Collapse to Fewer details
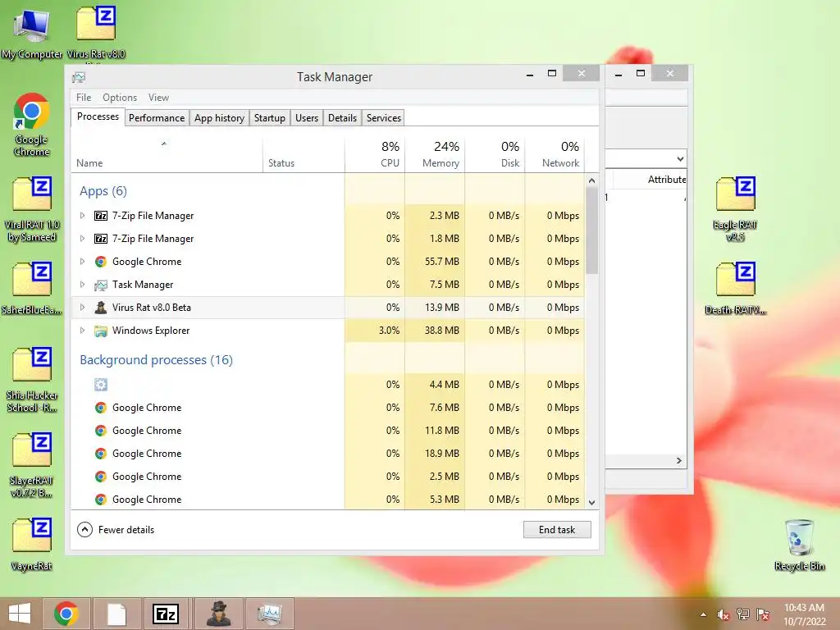840x630 pixels. (x=116, y=530)
